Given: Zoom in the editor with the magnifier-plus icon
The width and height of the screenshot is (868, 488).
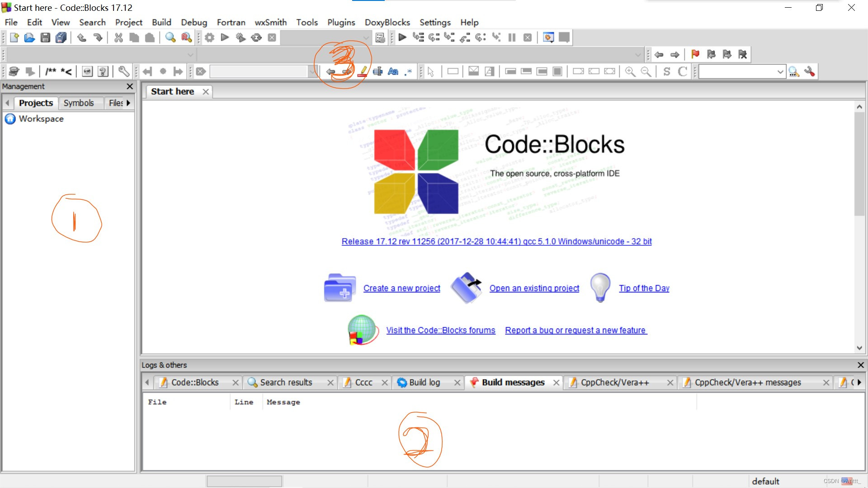Looking at the screenshot, I should pos(630,71).
